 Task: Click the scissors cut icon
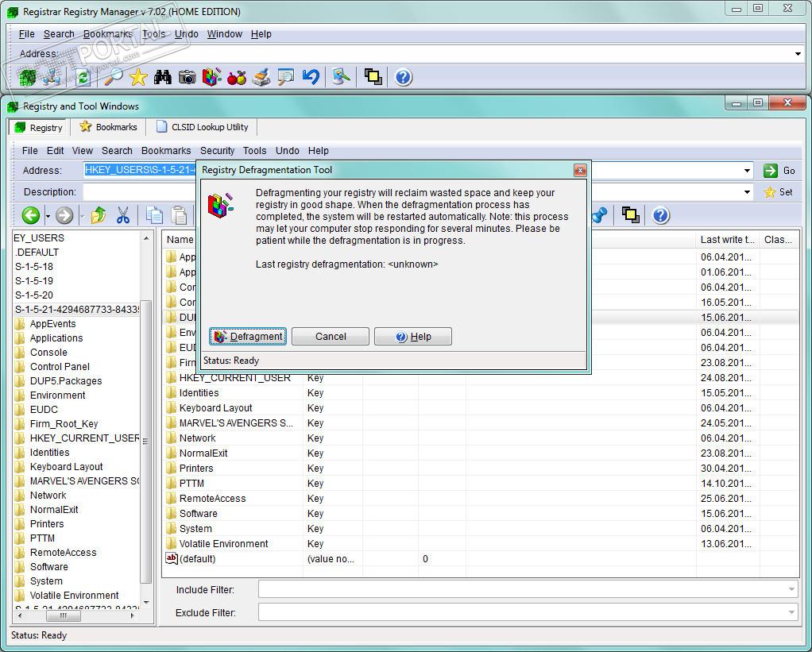click(x=123, y=215)
